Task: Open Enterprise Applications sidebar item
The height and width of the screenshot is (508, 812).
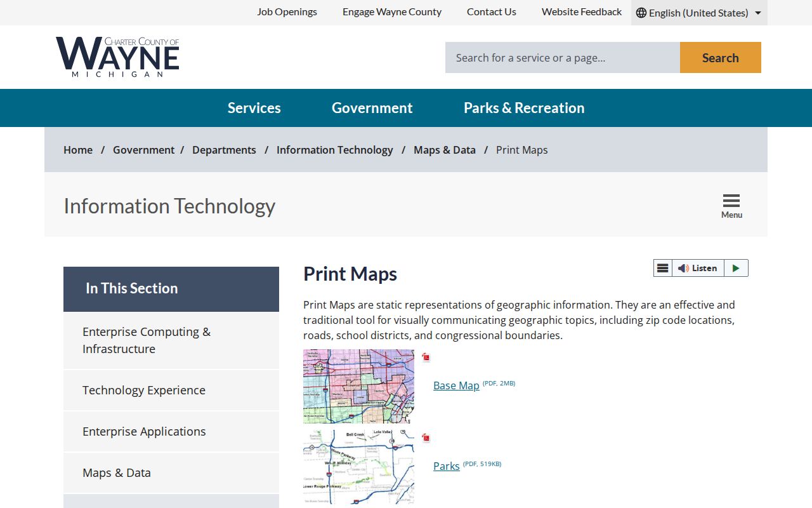Action: coord(171,432)
